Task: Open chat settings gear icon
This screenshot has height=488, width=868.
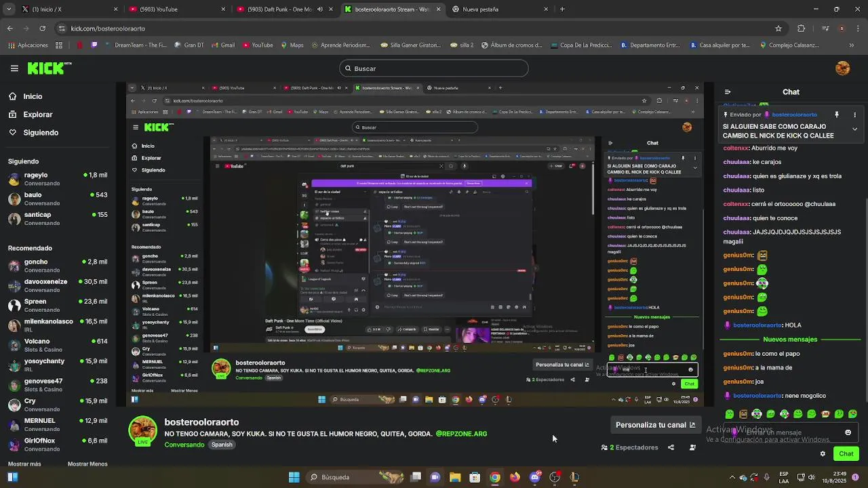Action: [823, 453]
